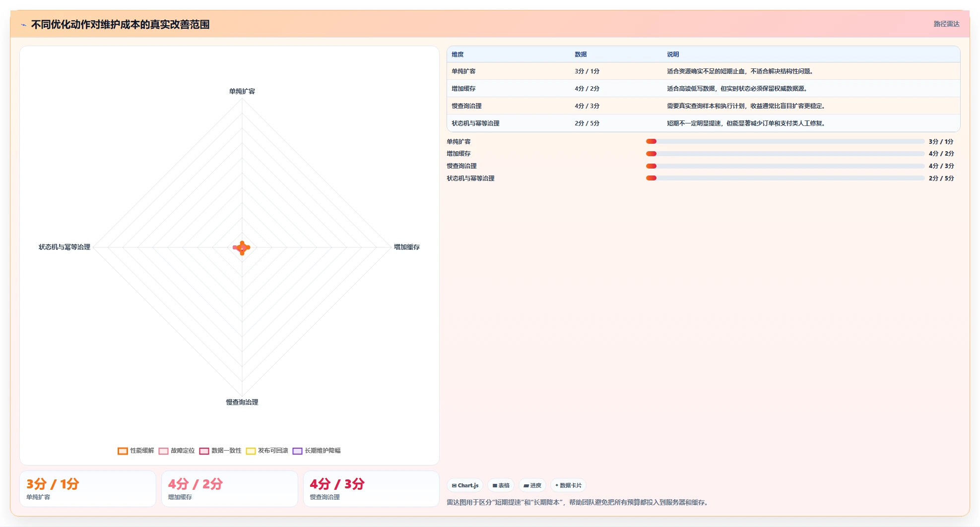The height and width of the screenshot is (527, 980).
Task: Click the 2分 / 5分 table cell
Action: tap(587, 123)
